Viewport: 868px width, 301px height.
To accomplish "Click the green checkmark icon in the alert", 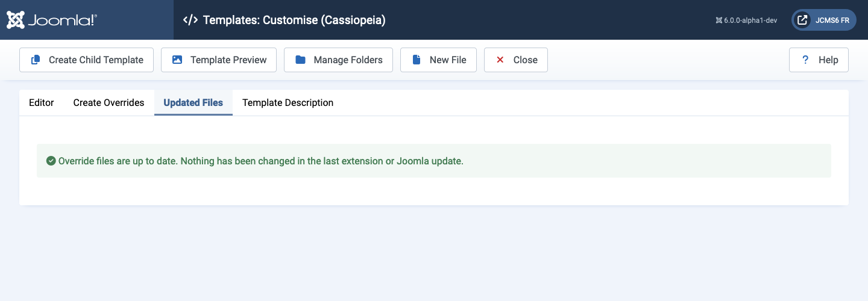I will [51, 161].
